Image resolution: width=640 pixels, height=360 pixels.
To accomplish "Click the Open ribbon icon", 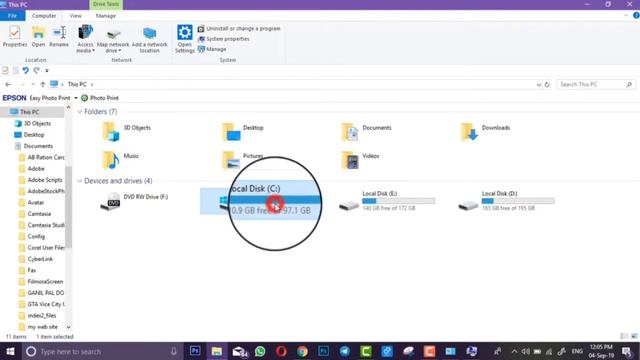I will [x=38, y=36].
